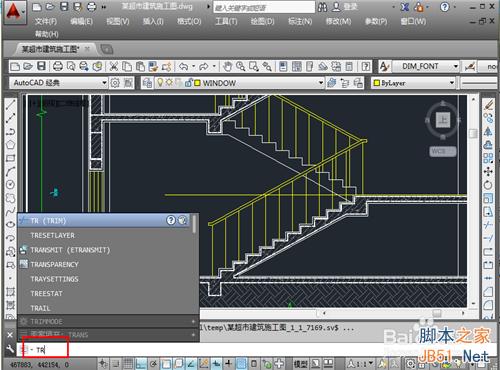The image size is (500, 370).
Task: Toggle Infer Constraints in status bar
Action: (x=103, y=364)
